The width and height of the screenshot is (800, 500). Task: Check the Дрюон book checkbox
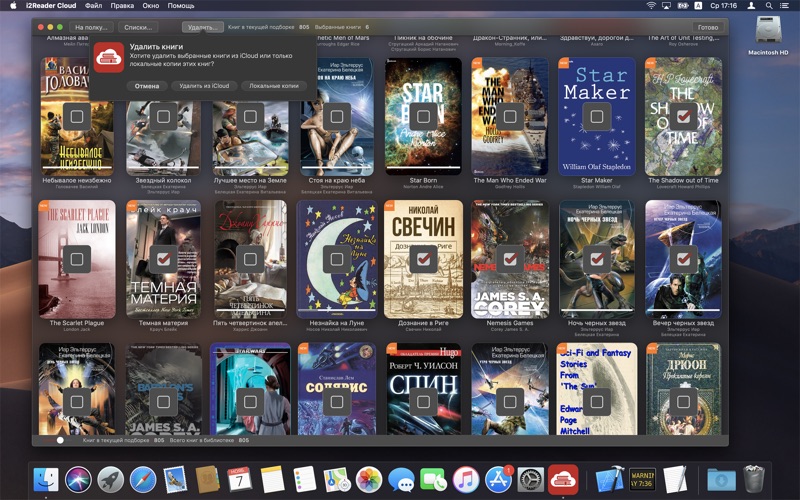pos(683,402)
